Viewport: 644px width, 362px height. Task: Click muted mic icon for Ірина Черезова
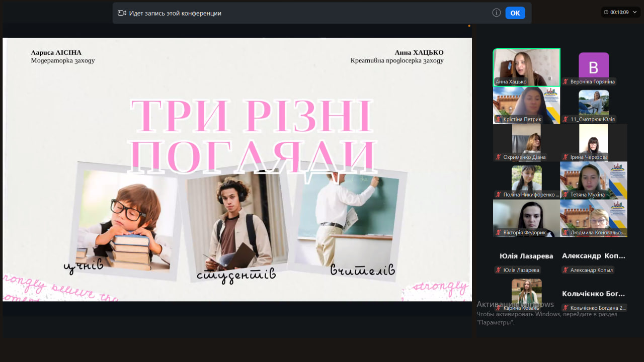566,157
